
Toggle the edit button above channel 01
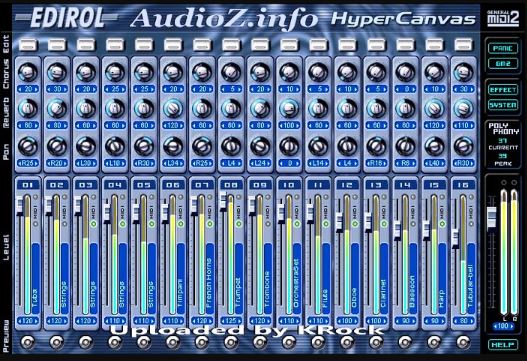(x=28, y=44)
